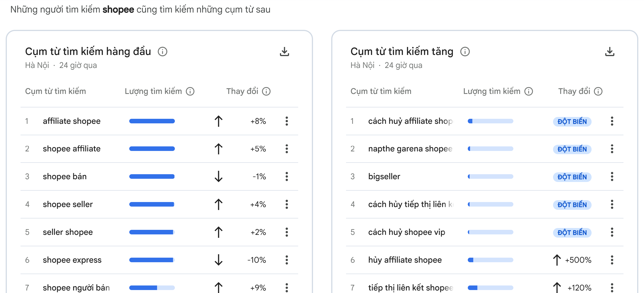Click the 'tiếp thị liên kết shopee' rising term
644x293 pixels.
tap(411, 288)
